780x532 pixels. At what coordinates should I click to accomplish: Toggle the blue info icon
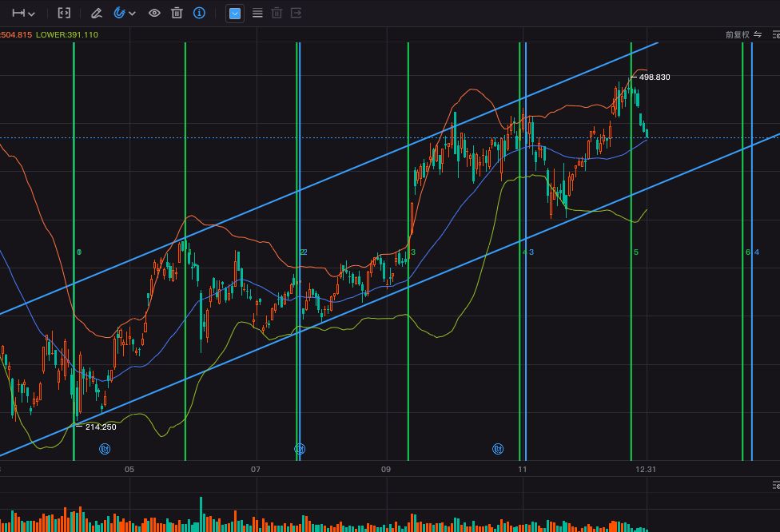[x=199, y=13]
